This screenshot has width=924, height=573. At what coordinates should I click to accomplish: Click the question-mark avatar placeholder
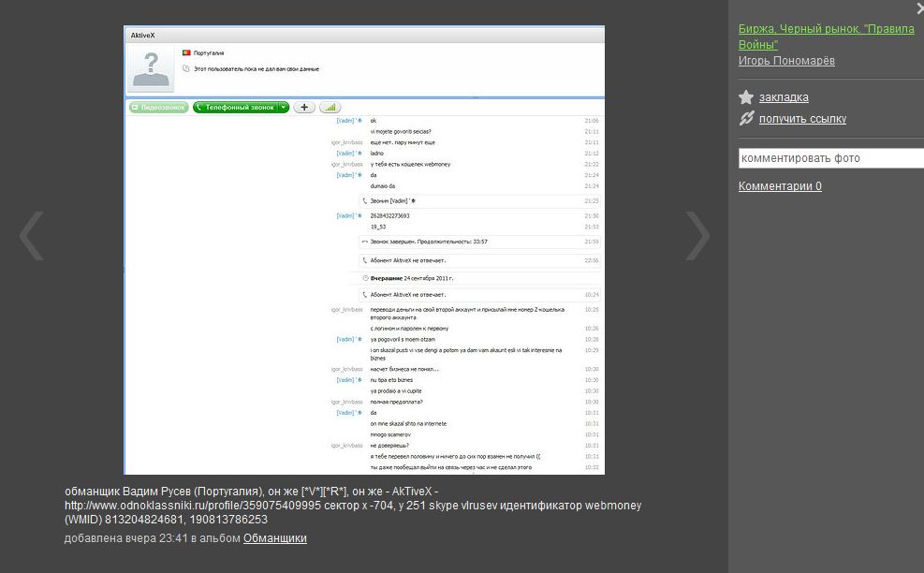tap(152, 69)
